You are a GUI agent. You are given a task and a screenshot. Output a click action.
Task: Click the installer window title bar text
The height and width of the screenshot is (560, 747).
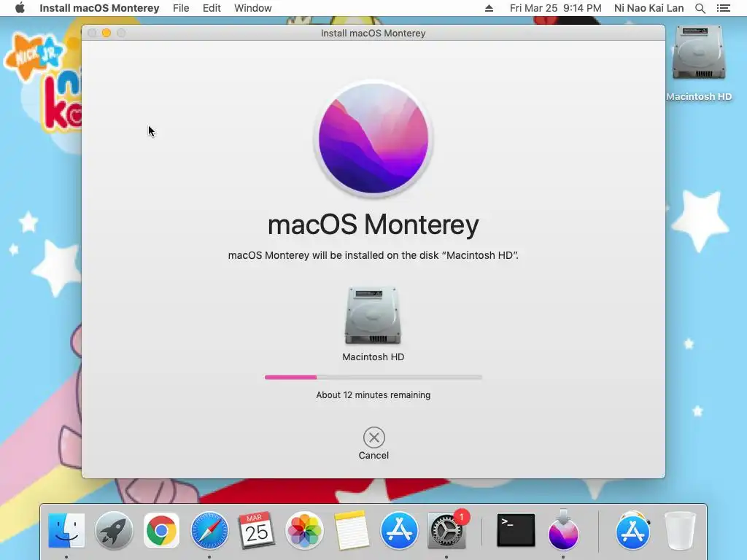(x=373, y=34)
